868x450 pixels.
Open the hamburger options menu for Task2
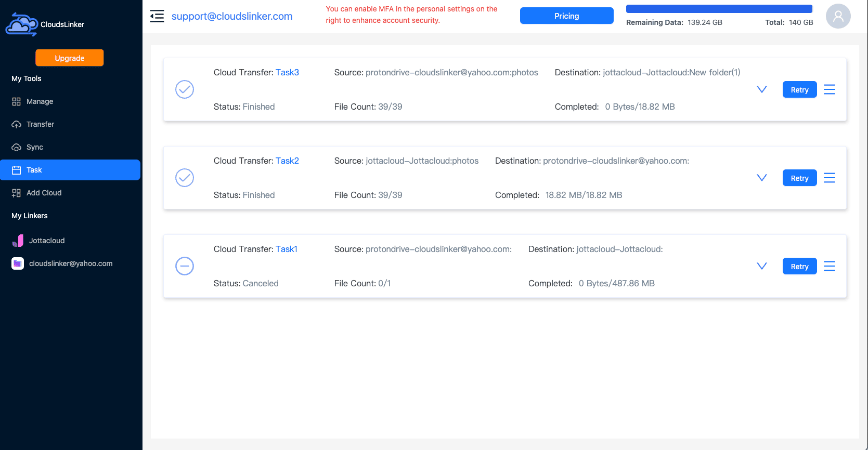830,178
